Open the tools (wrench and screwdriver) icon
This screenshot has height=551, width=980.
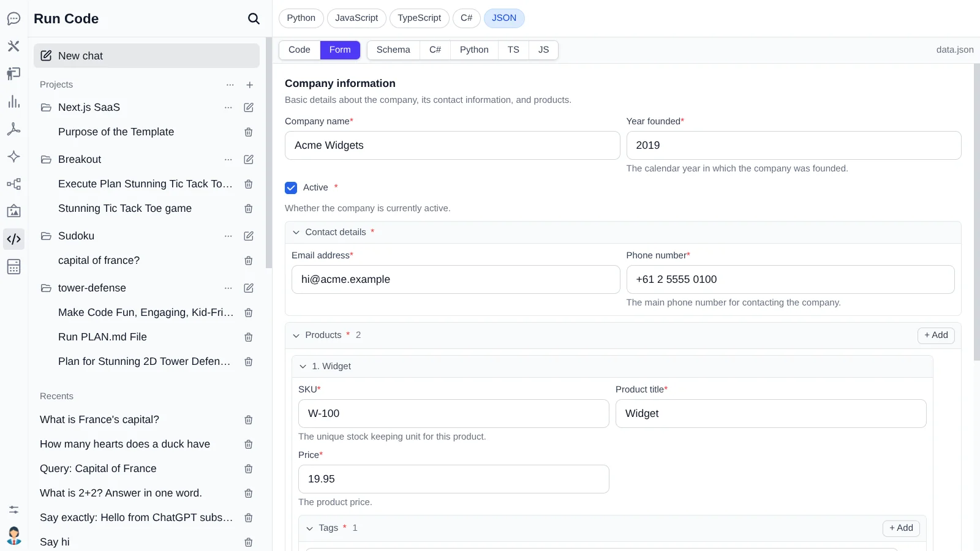point(13,46)
